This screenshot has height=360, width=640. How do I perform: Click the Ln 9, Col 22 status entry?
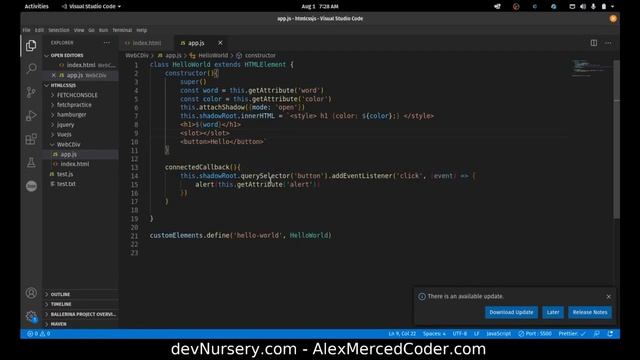click(x=402, y=333)
